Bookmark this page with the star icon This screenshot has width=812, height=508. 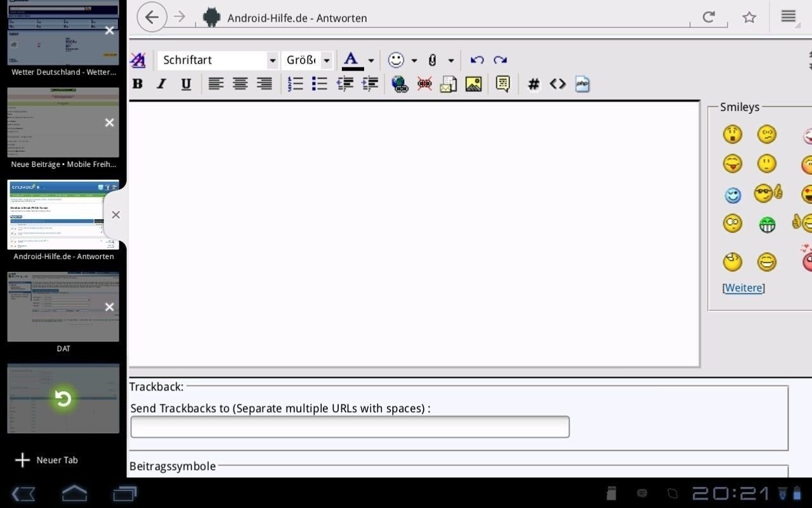click(x=749, y=17)
